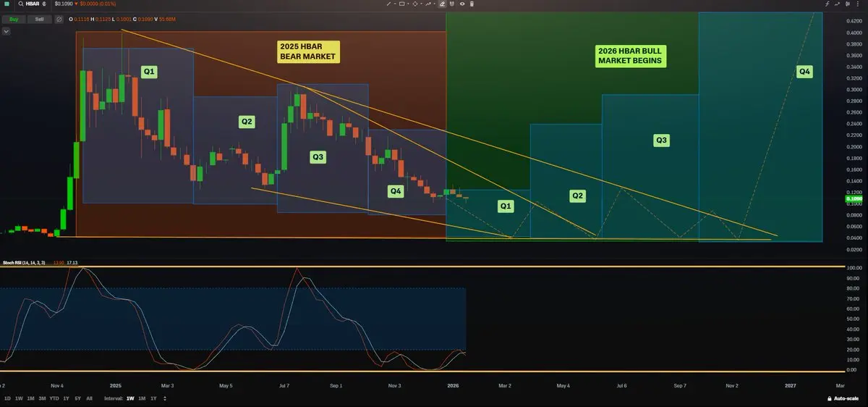Click the Buy button
The height and width of the screenshot is (407, 868).
[x=14, y=19]
